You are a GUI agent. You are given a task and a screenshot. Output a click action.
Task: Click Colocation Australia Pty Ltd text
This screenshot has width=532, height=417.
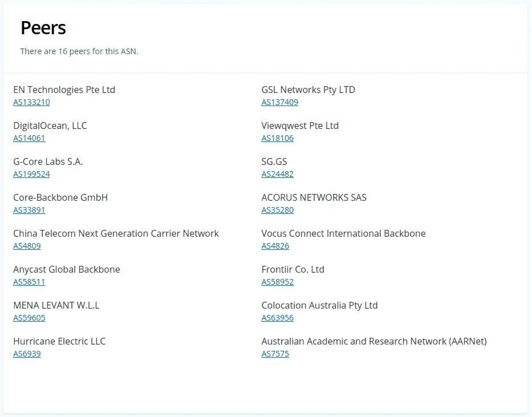click(319, 305)
